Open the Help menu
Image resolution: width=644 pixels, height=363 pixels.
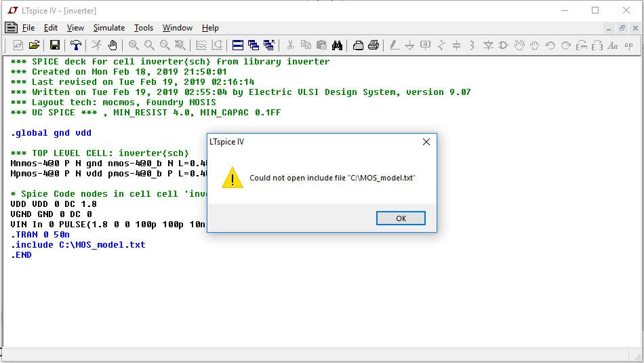pyautogui.click(x=210, y=28)
